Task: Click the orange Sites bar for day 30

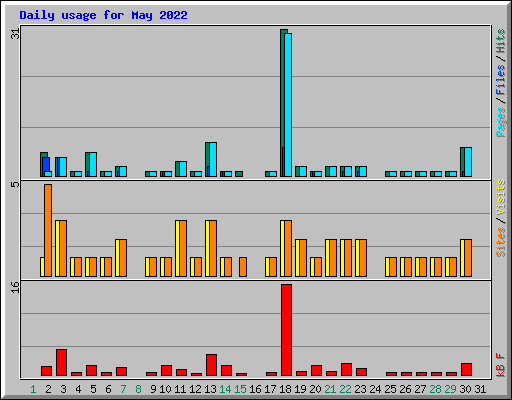Action: (x=468, y=258)
